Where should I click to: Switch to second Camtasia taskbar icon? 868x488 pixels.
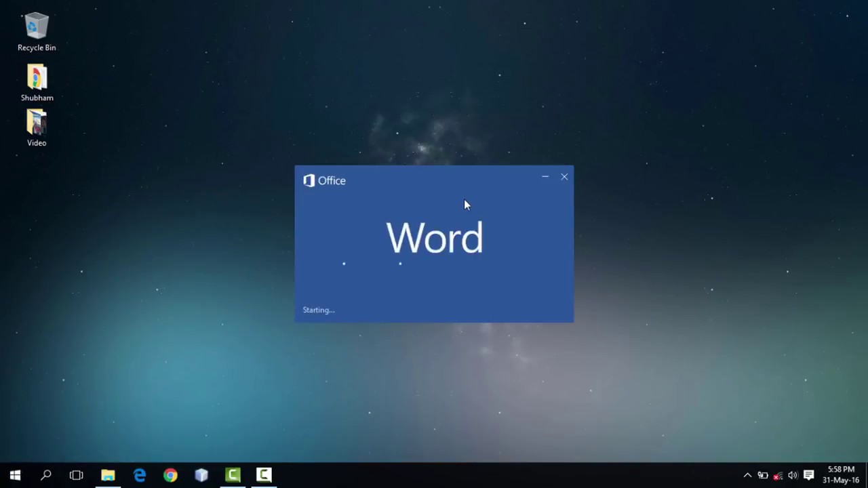pyautogui.click(x=264, y=475)
